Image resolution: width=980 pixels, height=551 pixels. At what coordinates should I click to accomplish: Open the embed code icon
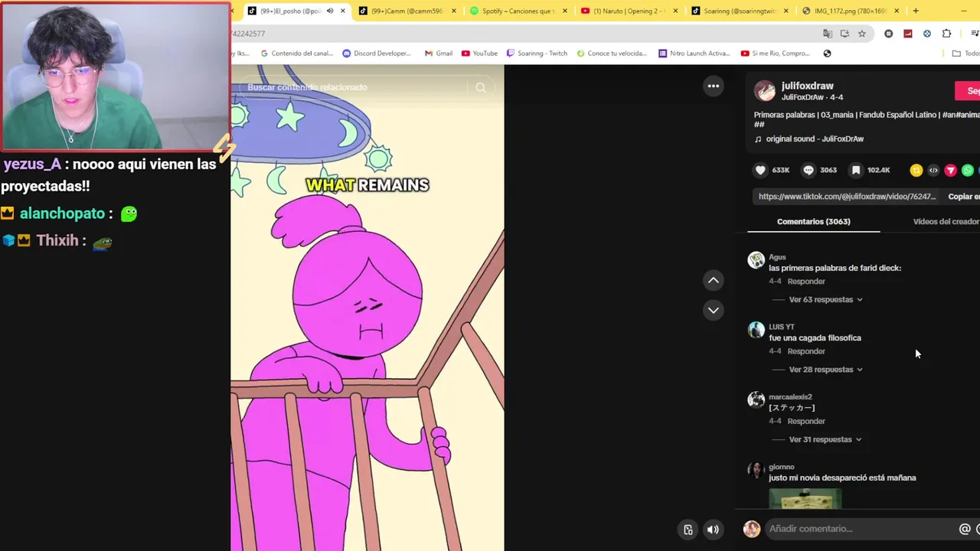(x=933, y=171)
